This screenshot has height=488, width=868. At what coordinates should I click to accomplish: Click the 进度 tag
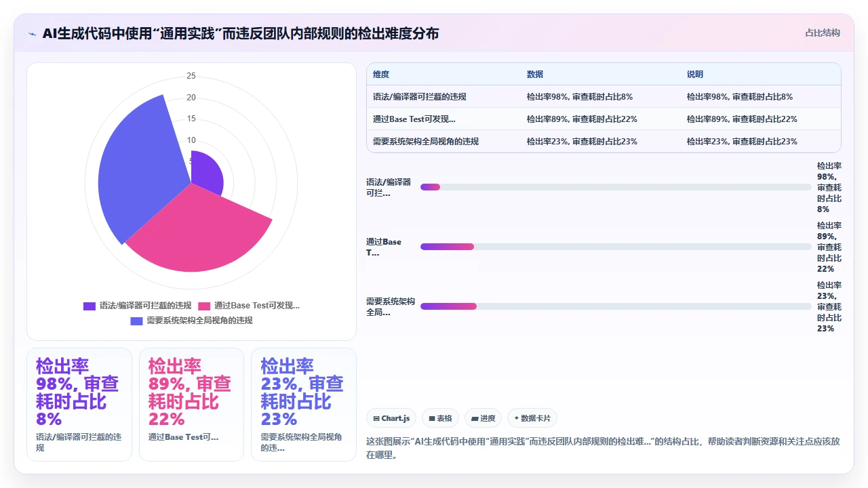483,418
